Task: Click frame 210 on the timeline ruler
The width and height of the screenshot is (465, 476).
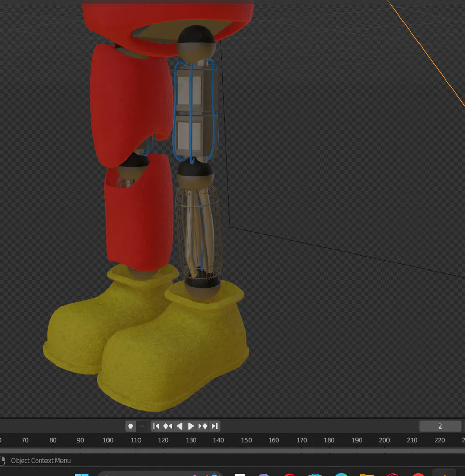Action: 412,440
